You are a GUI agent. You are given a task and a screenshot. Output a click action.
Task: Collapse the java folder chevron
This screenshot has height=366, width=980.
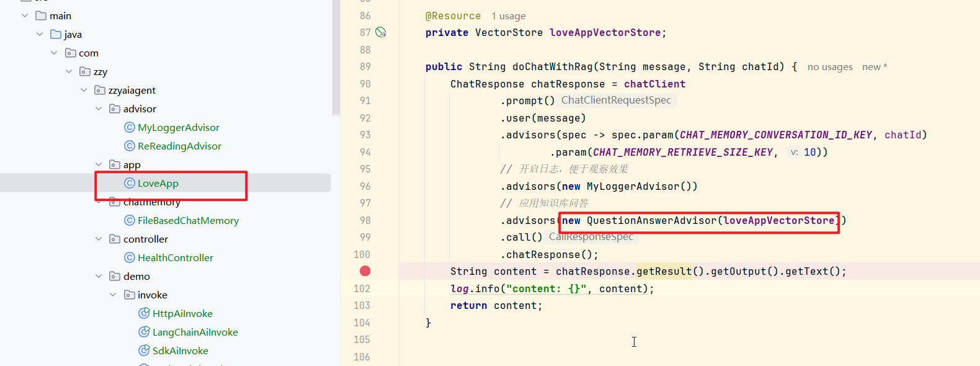40,34
